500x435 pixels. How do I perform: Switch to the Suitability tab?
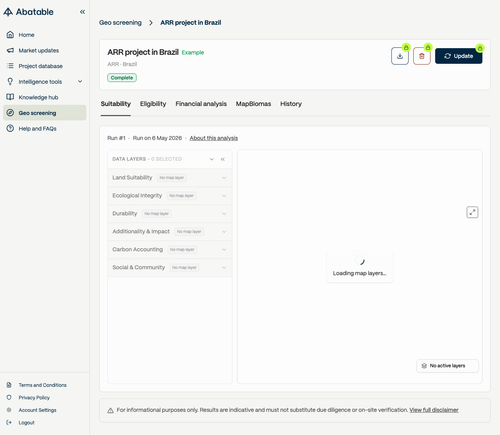click(116, 104)
